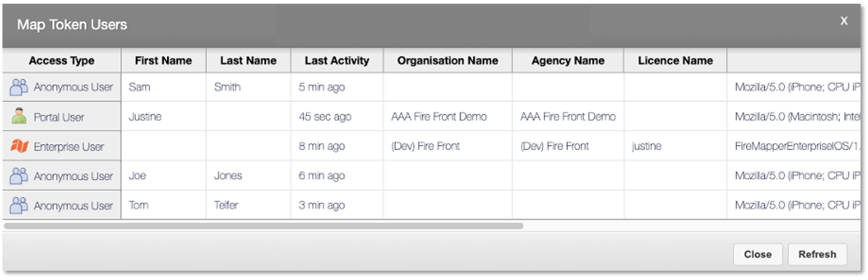Click the Agency Name column header

tap(568, 61)
